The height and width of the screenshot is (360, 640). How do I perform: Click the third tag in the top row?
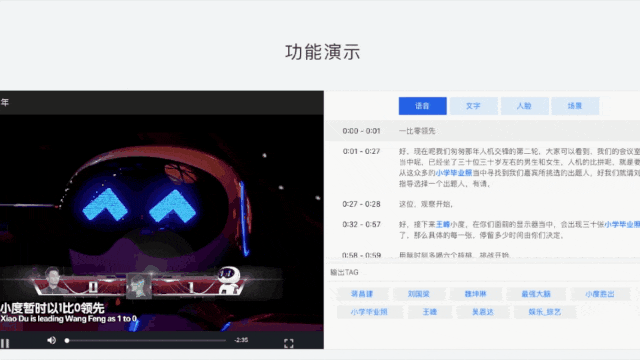coord(476,294)
